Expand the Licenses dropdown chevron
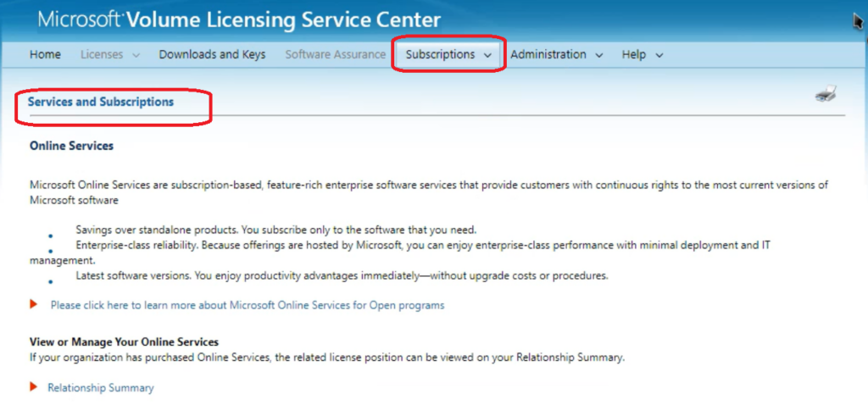This screenshot has width=868, height=405. pos(136,55)
